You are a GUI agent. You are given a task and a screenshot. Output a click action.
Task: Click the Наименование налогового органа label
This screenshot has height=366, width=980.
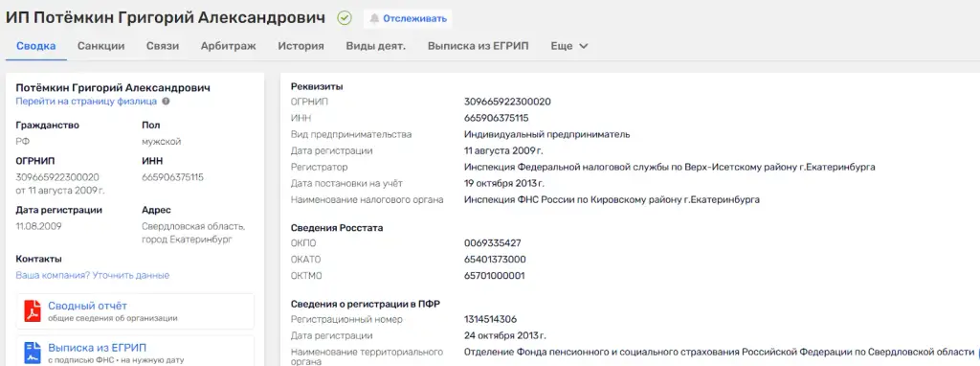click(x=367, y=199)
